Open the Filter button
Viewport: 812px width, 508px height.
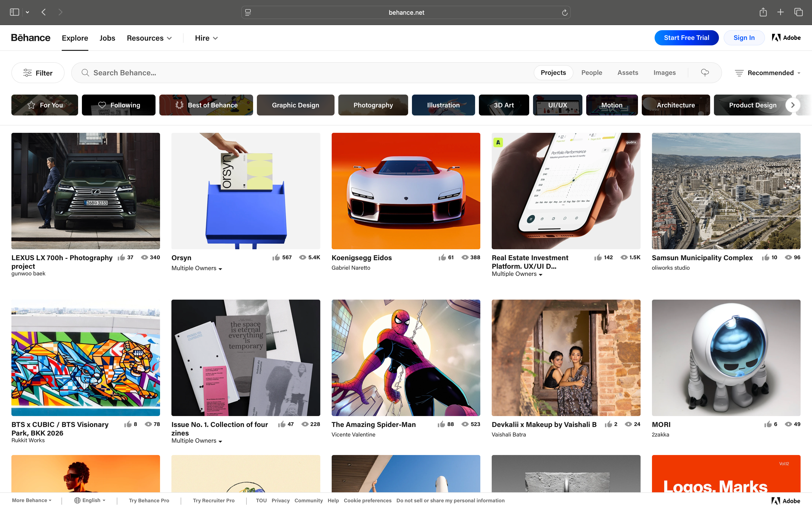38,72
